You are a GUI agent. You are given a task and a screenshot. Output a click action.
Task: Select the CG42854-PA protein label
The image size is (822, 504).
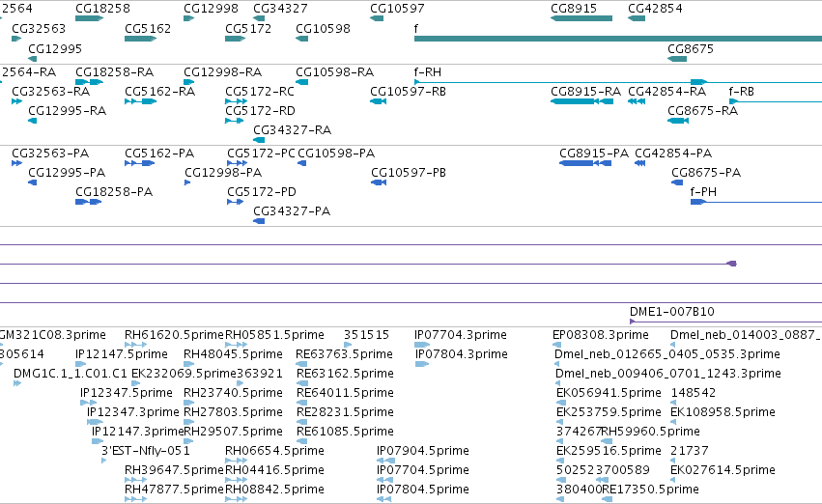(x=673, y=154)
